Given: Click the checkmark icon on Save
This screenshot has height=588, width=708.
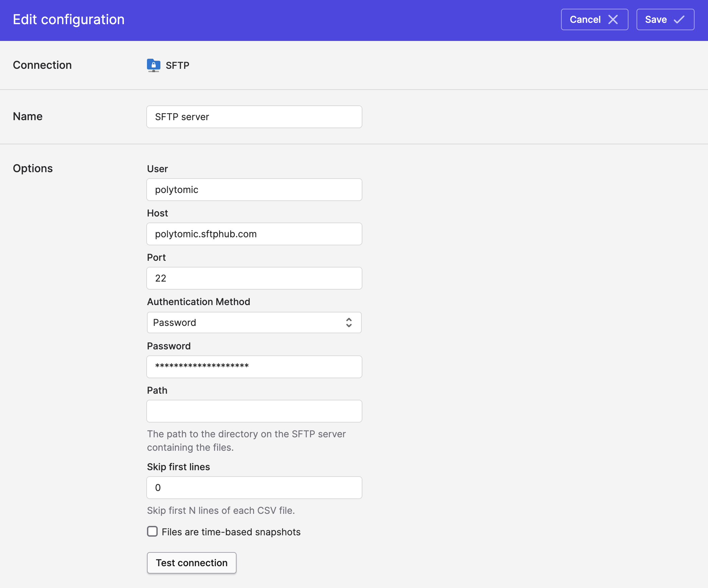Looking at the screenshot, I should pos(679,19).
